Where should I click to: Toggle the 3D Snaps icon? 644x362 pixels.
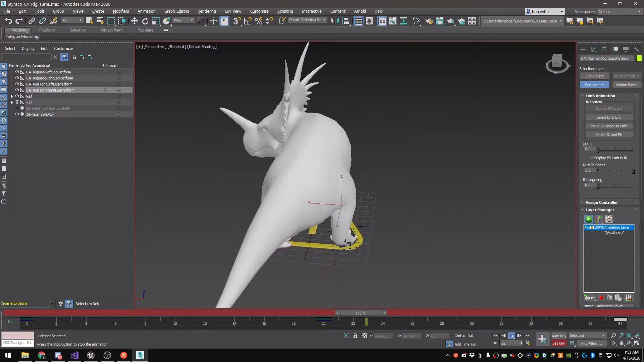click(x=237, y=21)
